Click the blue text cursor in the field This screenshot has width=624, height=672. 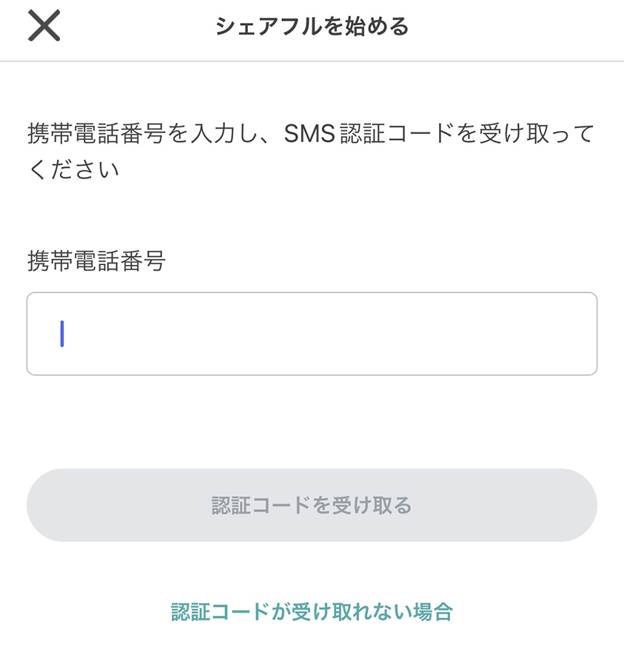[x=62, y=334]
